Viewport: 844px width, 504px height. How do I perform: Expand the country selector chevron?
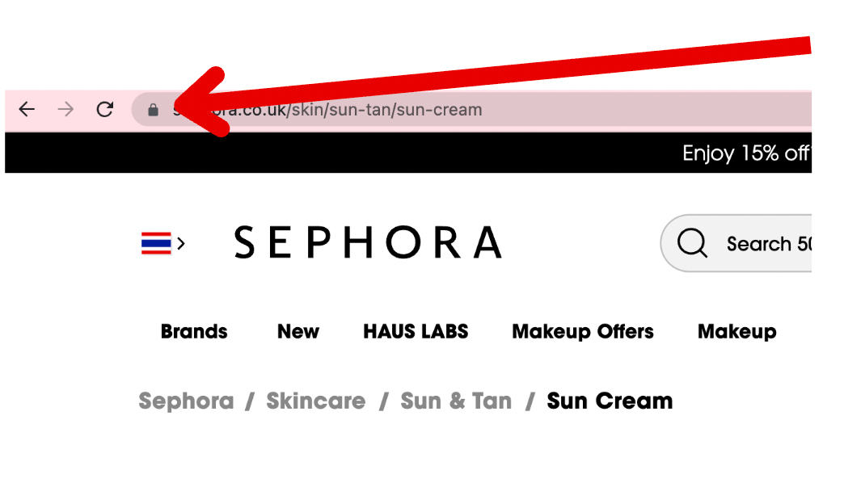pos(181,243)
